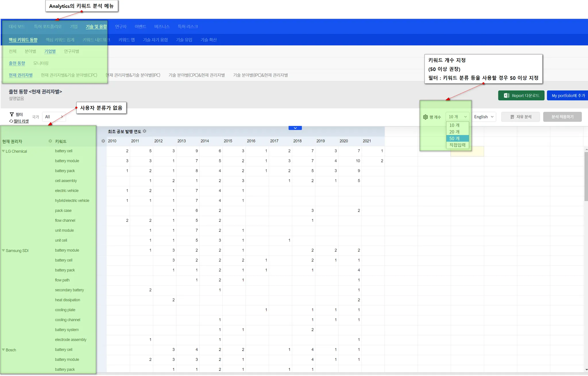588x376 pixels.
Task: Click the blue collapse chevron above table
Action: click(295, 128)
